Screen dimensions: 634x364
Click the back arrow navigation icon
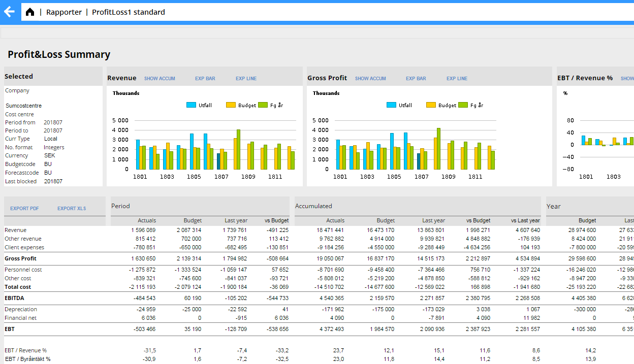(x=9, y=11)
